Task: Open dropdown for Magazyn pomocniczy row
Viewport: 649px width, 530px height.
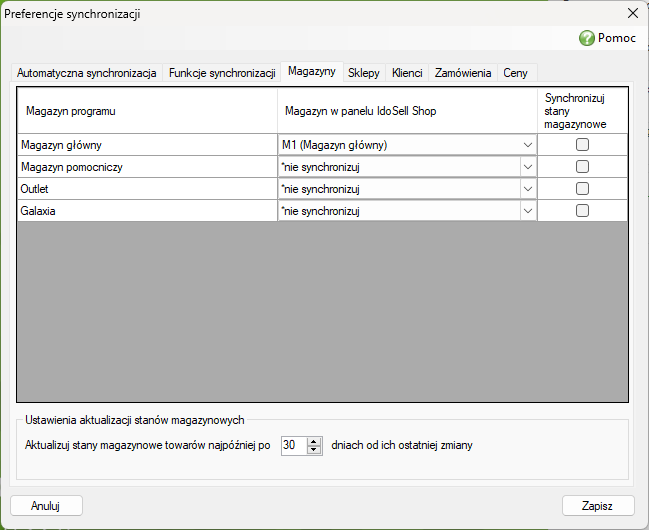Action: (528, 167)
